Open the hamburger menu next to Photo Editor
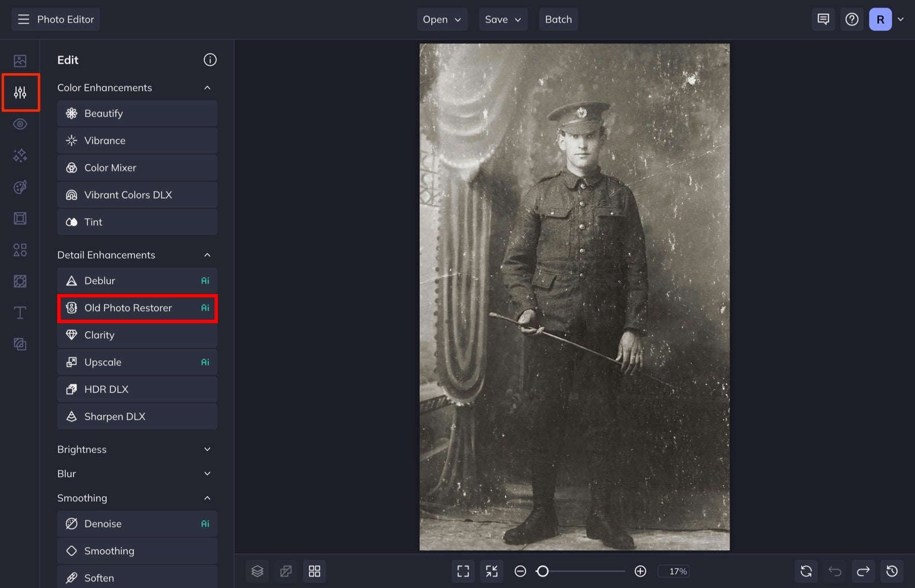915x588 pixels. pos(23,19)
